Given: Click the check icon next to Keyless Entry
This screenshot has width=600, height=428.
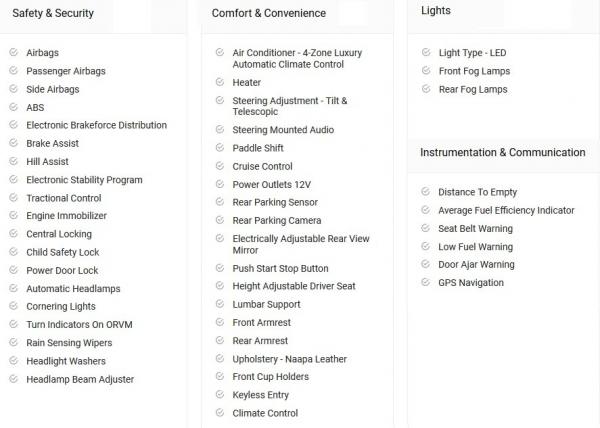Looking at the screenshot, I should tap(219, 395).
